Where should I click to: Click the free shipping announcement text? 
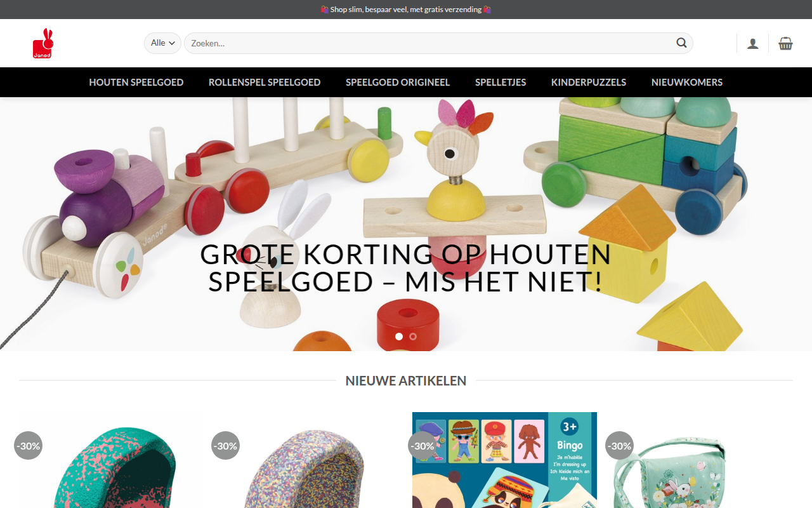point(406,10)
